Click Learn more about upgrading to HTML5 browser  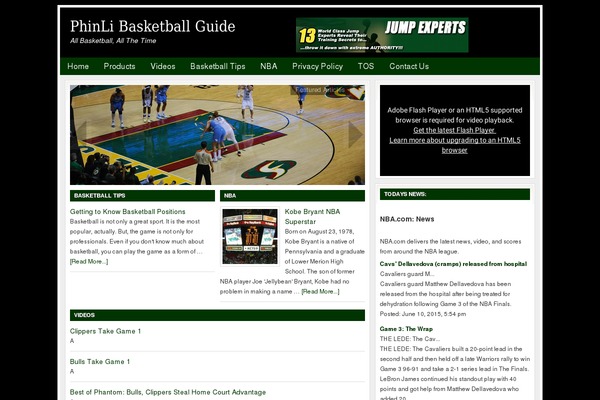coord(455,145)
